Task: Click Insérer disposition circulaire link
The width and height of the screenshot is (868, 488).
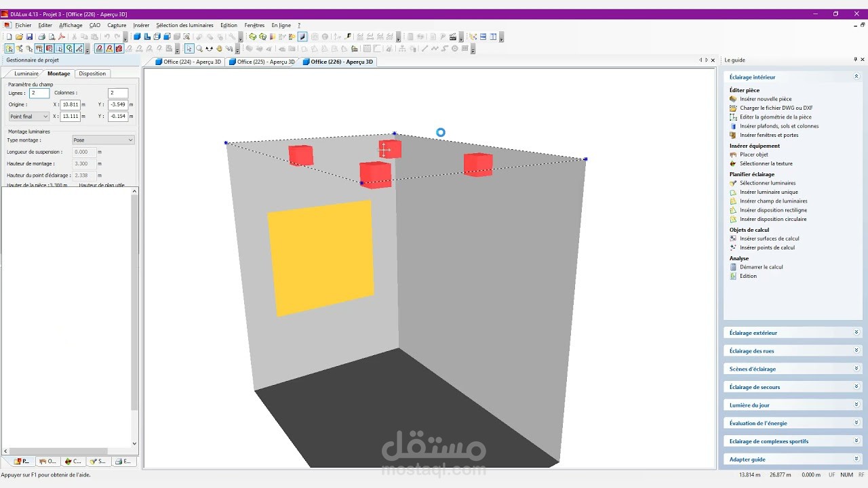Action: pos(773,219)
